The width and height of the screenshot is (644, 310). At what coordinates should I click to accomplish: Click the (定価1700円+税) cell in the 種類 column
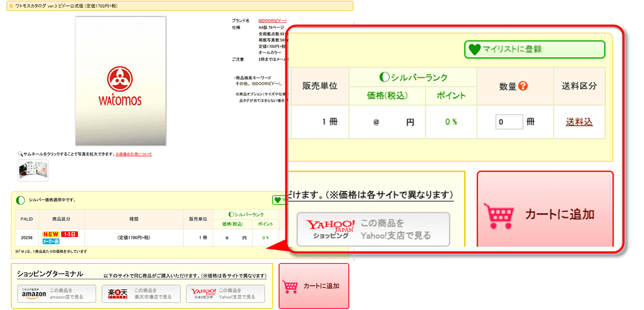click(x=134, y=237)
